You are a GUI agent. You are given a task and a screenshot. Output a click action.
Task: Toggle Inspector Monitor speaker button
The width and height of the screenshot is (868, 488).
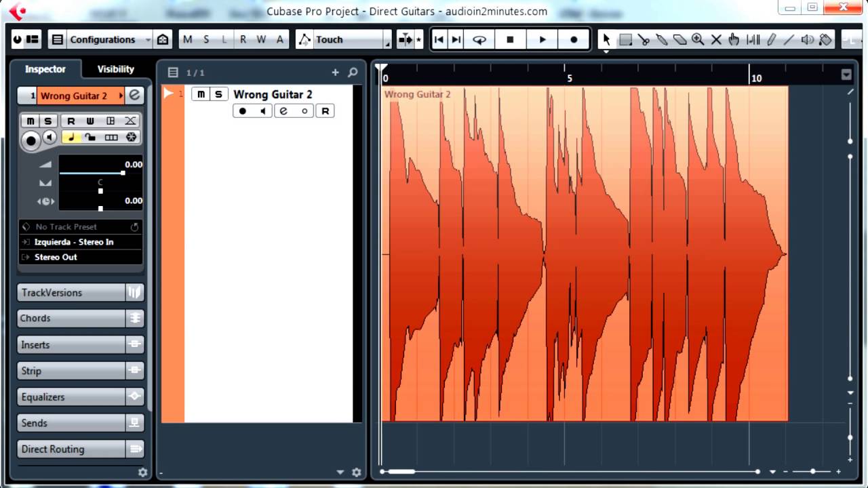pyautogui.click(x=50, y=138)
